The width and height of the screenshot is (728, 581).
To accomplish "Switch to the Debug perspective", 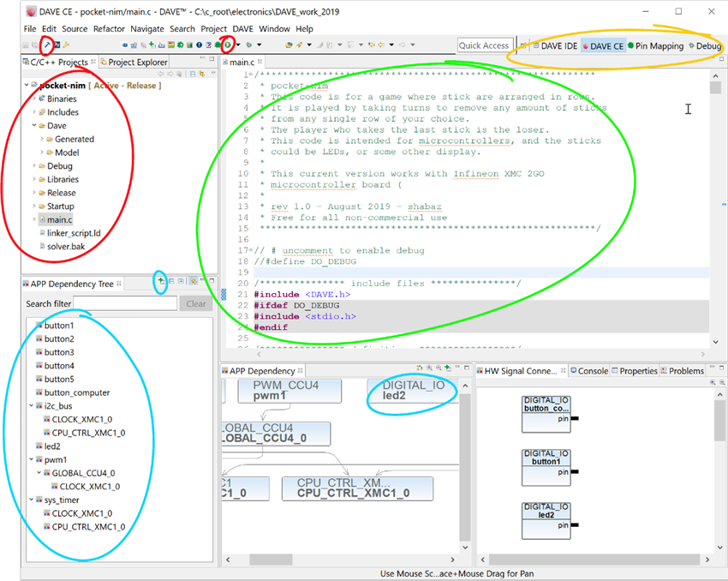I will point(704,45).
